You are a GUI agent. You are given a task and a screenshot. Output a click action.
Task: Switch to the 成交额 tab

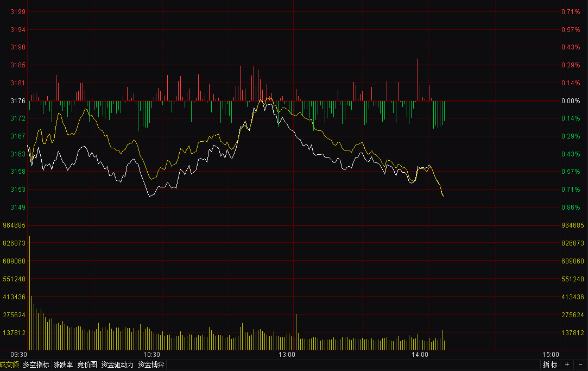(x=9, y=364)
